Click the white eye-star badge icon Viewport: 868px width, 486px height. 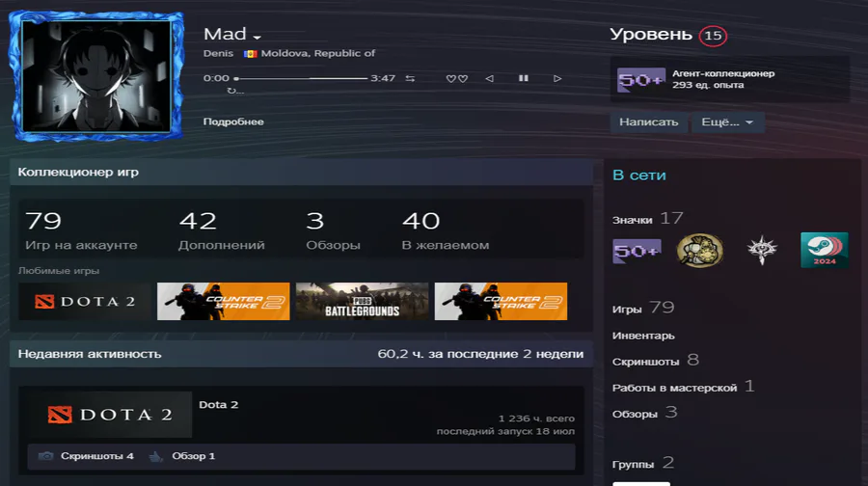762,250
